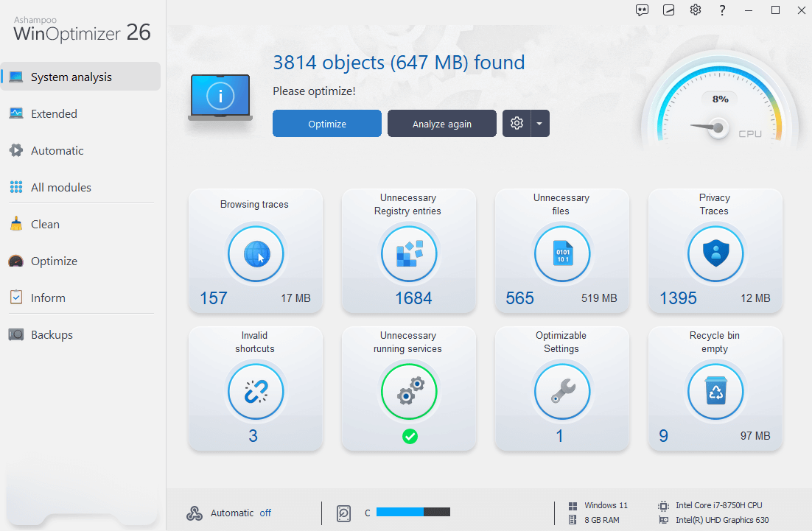Image resolution: width=812 pixels, height=531 pixels.
Task: Click the feedback speech bubble icon
Action: tap(642, 10)
